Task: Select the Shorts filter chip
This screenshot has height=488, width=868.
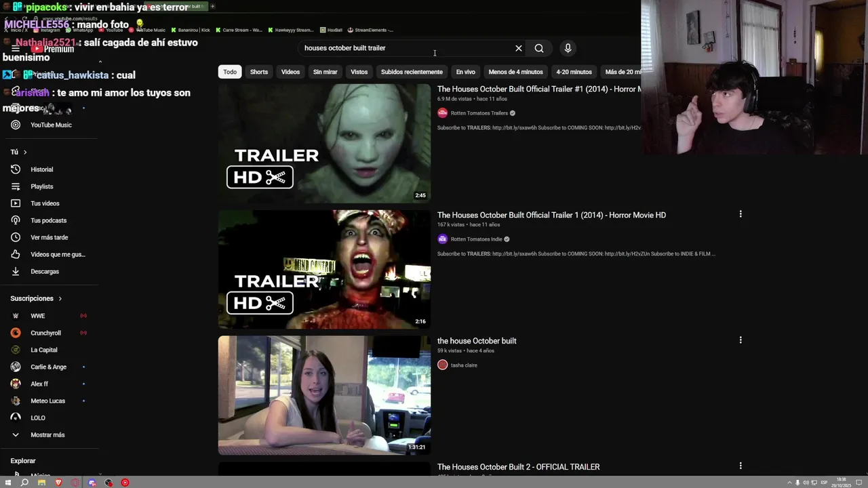Action: tap(259, 72)
